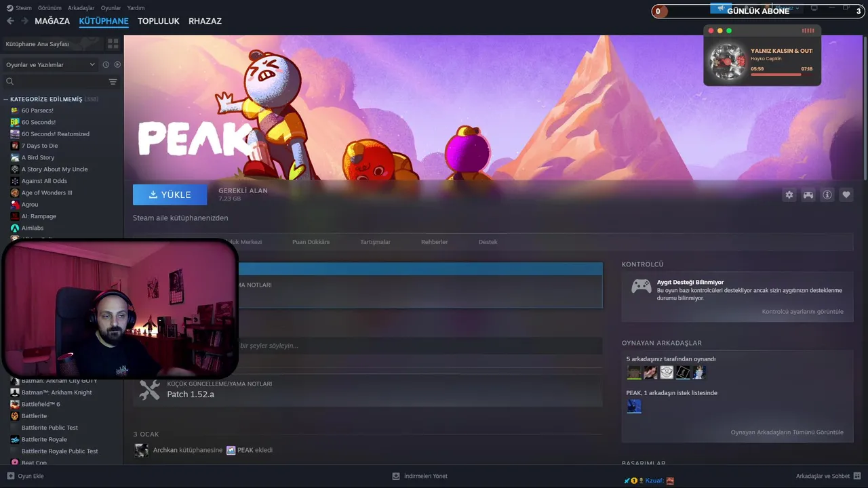
Task: Open PEAK settings gear icon
Action: click(789, 195)
